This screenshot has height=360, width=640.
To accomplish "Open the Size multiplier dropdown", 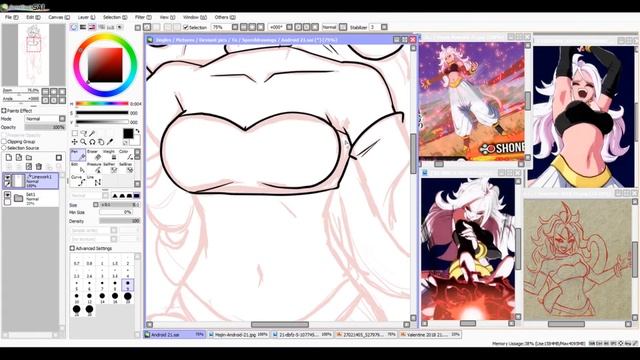I will tap(96, 204).
